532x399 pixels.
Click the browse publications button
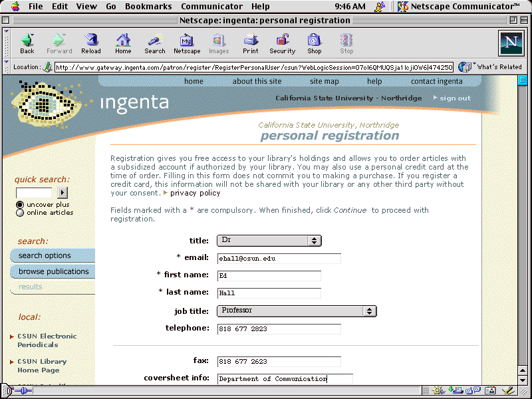click(x=53, y=271)
